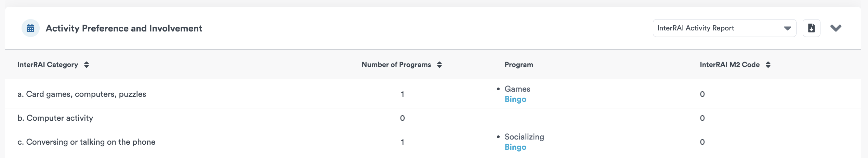This screenshot has width=868, height=158.
Task: Open the Bingo link under Socializing
Action: pos(515,147)
